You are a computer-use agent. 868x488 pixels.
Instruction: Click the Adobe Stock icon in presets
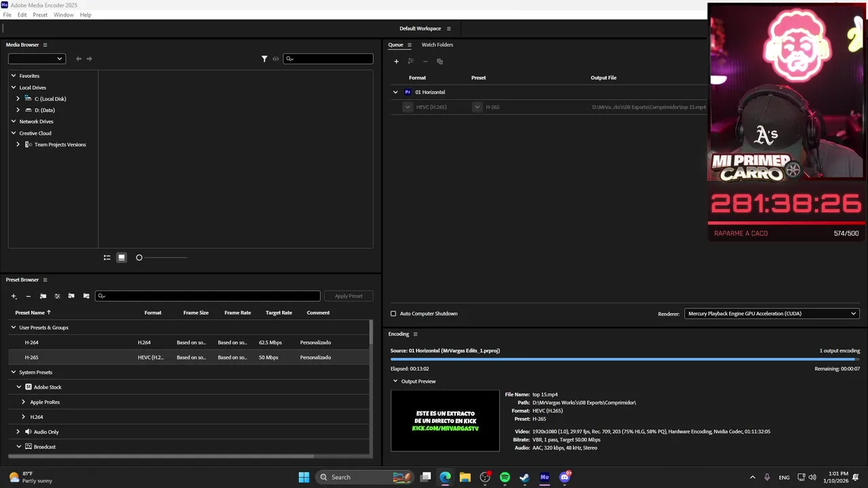[x=28, y=387]
